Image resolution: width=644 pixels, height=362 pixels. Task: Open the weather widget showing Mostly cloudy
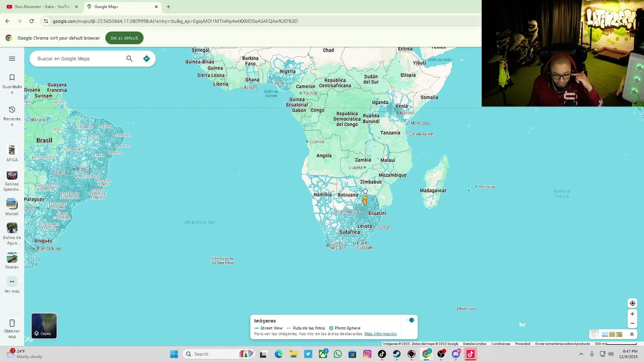click(24, 354)
